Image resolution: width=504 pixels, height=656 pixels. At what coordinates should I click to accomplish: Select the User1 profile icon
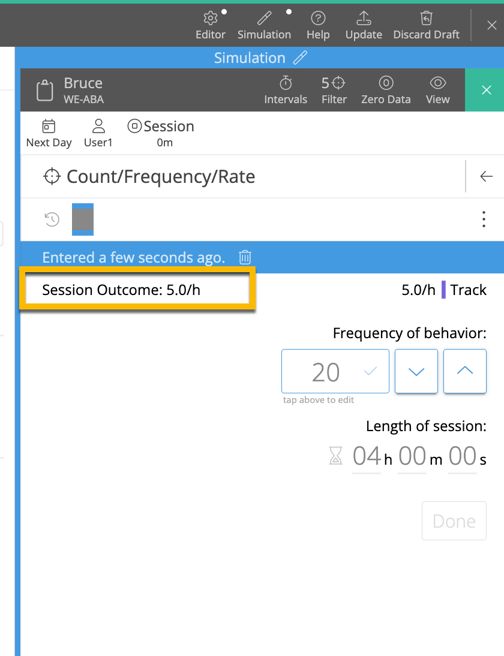[98, 126]
